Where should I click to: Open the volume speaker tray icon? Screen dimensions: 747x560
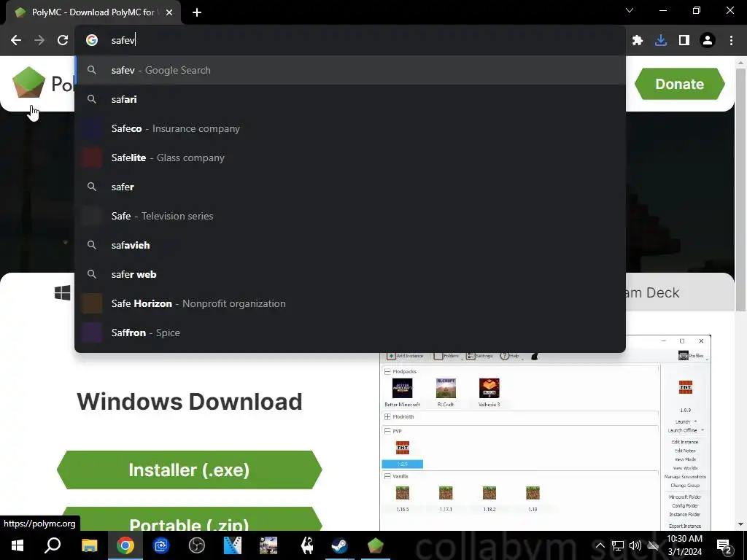(635, 545)
